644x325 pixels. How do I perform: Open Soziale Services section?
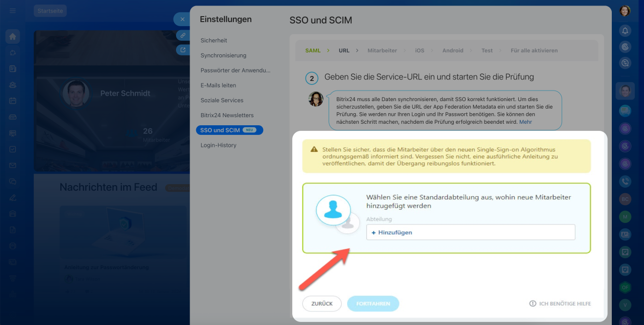222,100
